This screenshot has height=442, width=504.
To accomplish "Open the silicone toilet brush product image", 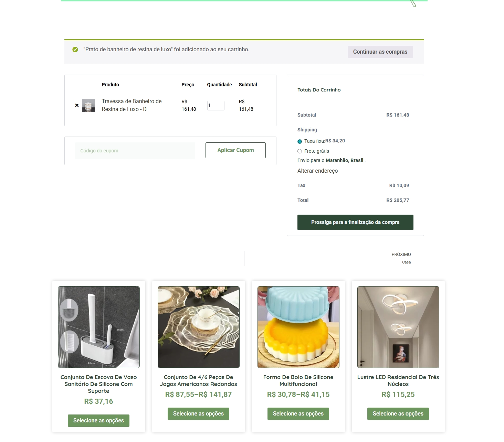I will tap(99, 327).
